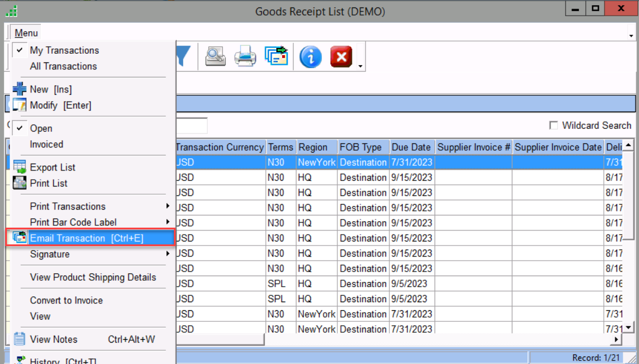Screen dimensions: 639x364
Task: Click the Supplier Invoice # column header
Action: [474, 147]
